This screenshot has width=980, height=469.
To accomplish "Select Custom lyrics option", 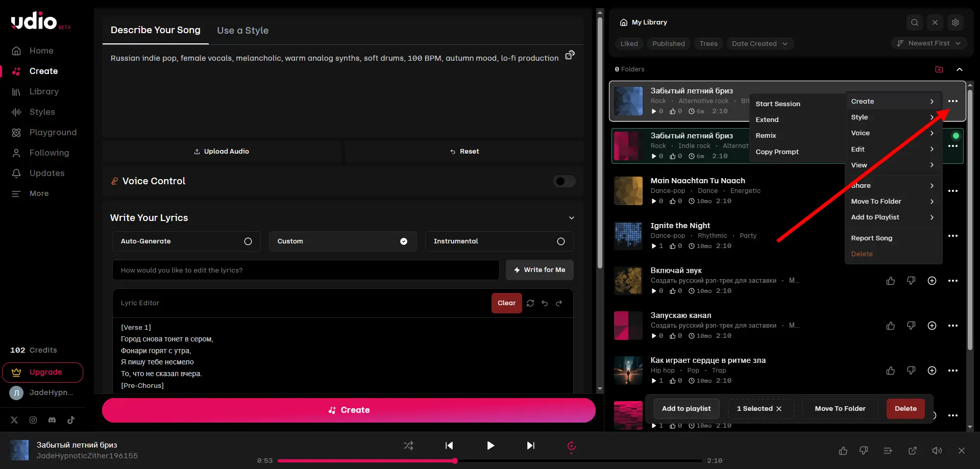I will [343, 241].
